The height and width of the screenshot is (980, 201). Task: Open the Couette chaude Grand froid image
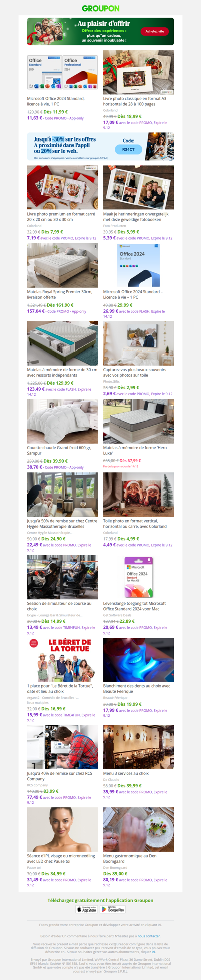click(x=62, y=422)
